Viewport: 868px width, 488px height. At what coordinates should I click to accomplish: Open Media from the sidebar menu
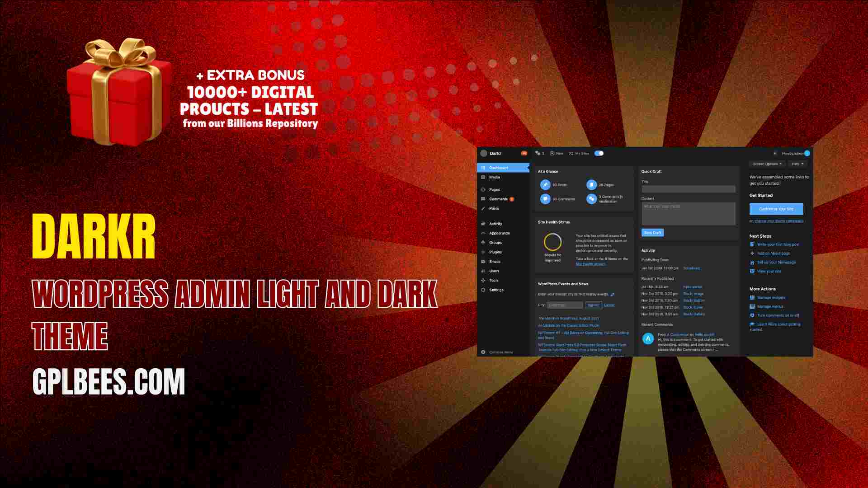[494, 177]
